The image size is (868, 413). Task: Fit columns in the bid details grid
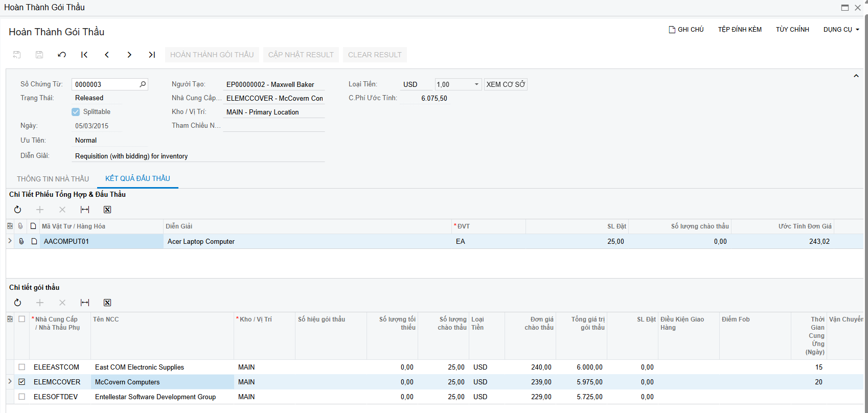coord(85,303)
